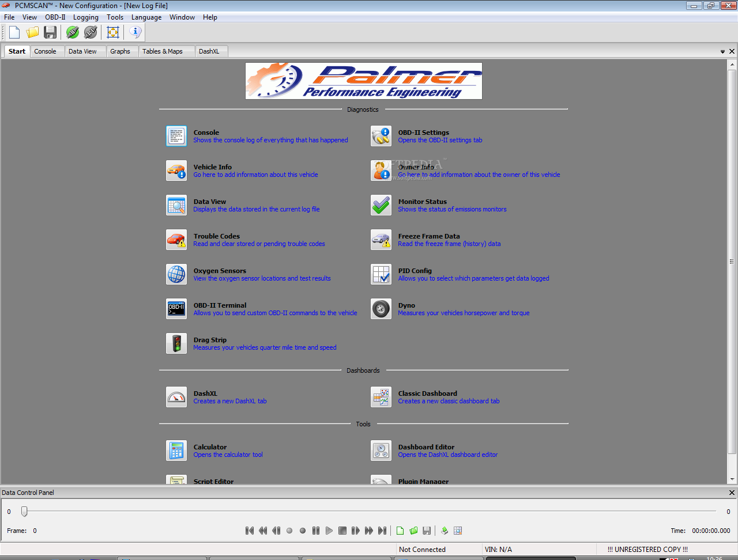The width and height of the screenshot is (738, 560).
Task: Save using the top toolbar floppy disk icon
Action: click(50, 32)
